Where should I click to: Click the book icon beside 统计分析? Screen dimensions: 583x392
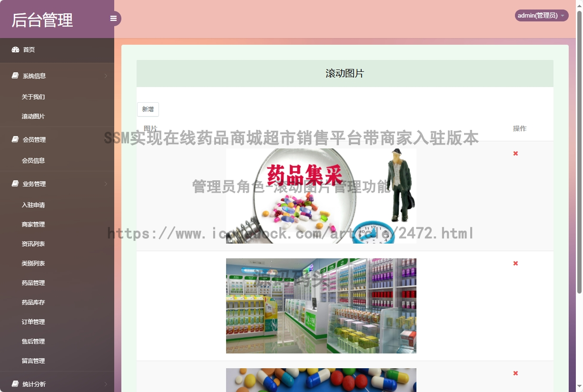15,384
